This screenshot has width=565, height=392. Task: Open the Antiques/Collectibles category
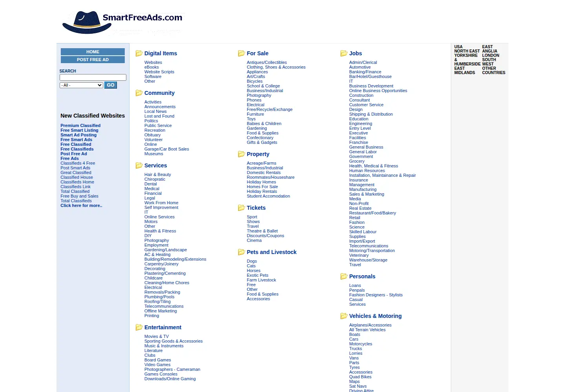(267, 62)
